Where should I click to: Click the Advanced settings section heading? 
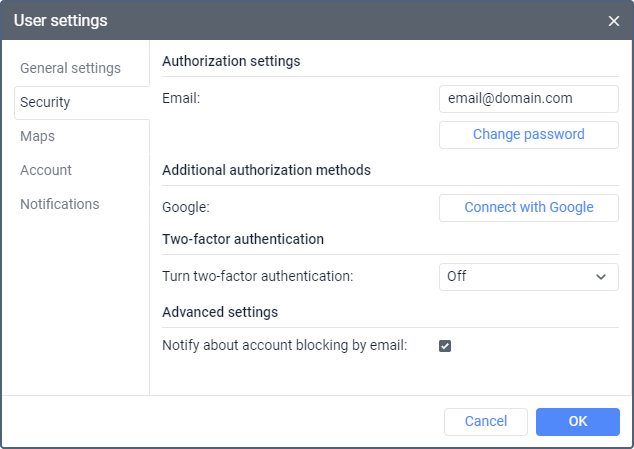pyautogui.click(x=220, y=312)
